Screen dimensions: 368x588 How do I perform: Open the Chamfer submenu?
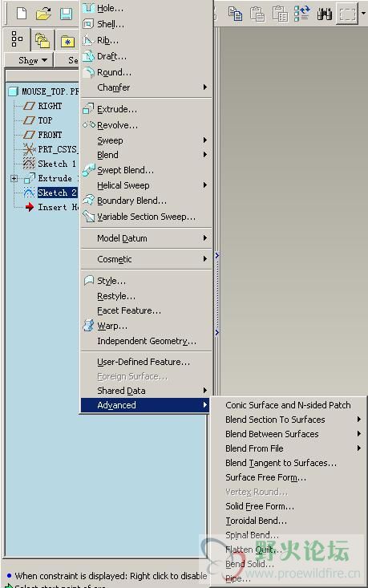[146, 87]
